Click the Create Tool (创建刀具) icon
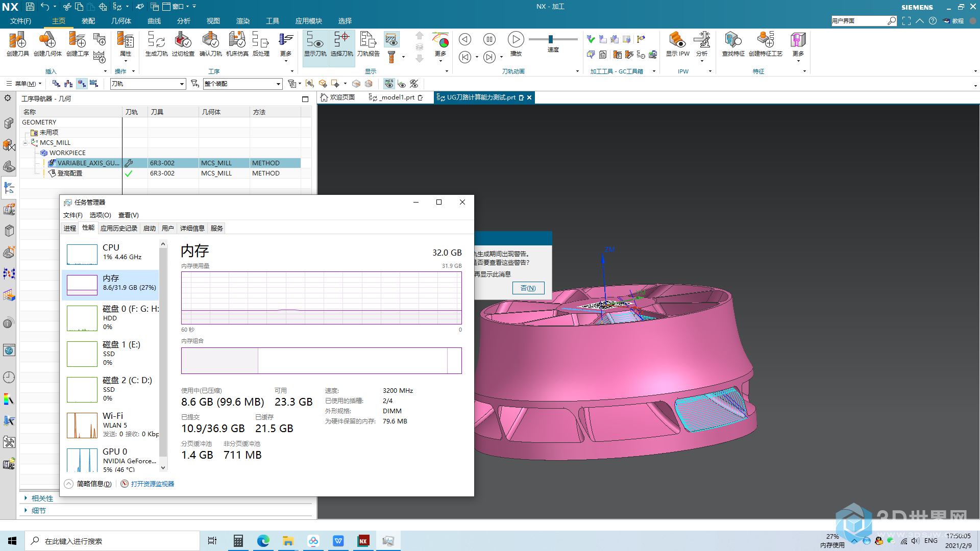Image resolution: width=980 pixels, height=551 pixels. (17, 43)
